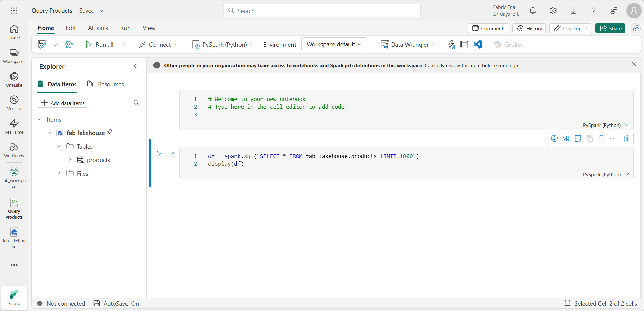
Task: Run the selected cell
Action: coord(158,154)
